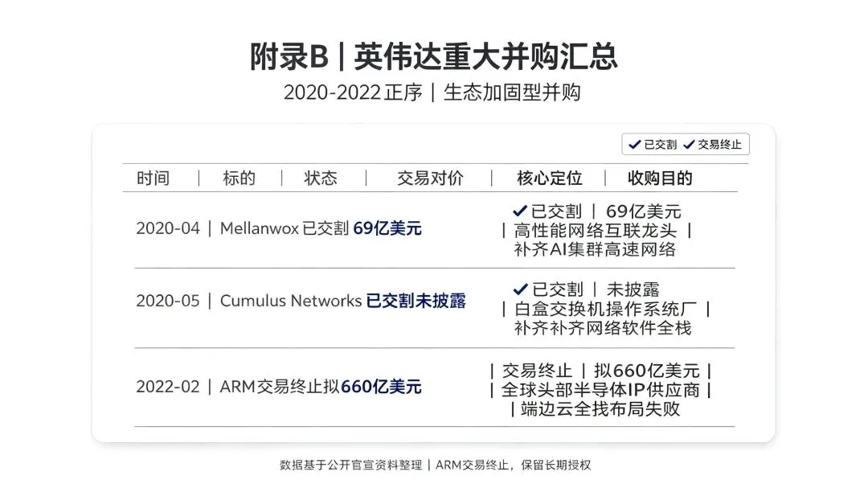This screenshot has width=868, height=488.
Task: Click the bold 69亿美元 in Mellanwox row
Action: 387,228
